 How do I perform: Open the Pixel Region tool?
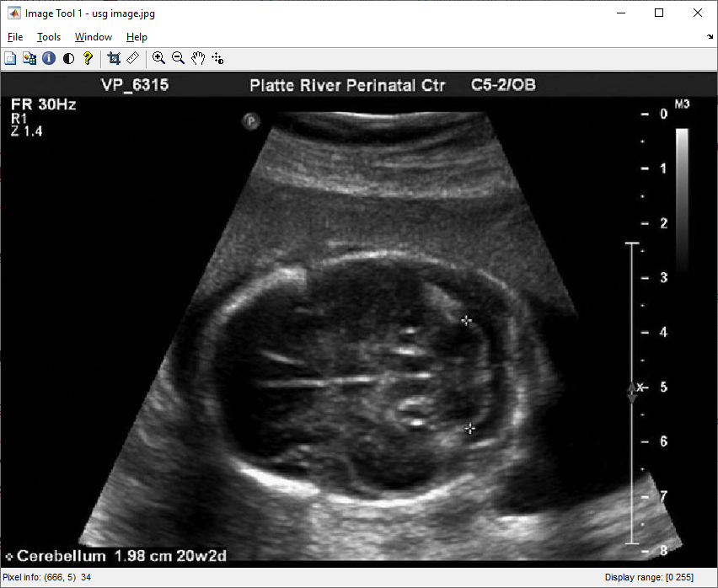[29, 58]
